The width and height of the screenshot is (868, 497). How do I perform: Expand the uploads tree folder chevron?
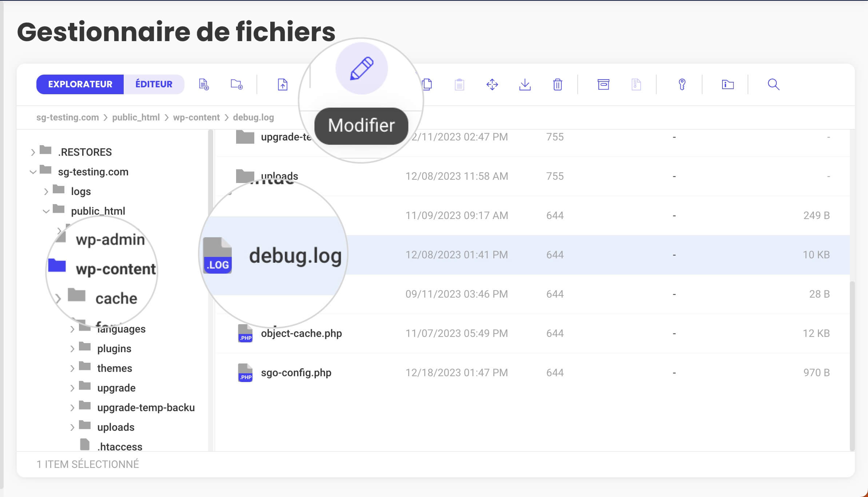tap(72, 427)
